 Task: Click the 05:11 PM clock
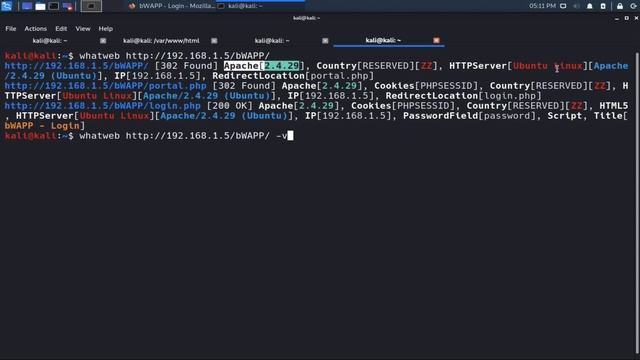(542, 6)
